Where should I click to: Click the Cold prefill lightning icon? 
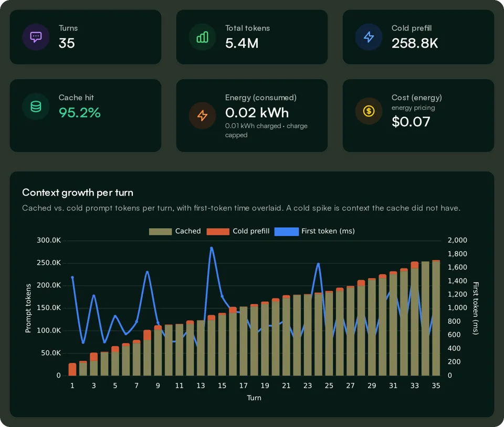click(x=369, y=37)
